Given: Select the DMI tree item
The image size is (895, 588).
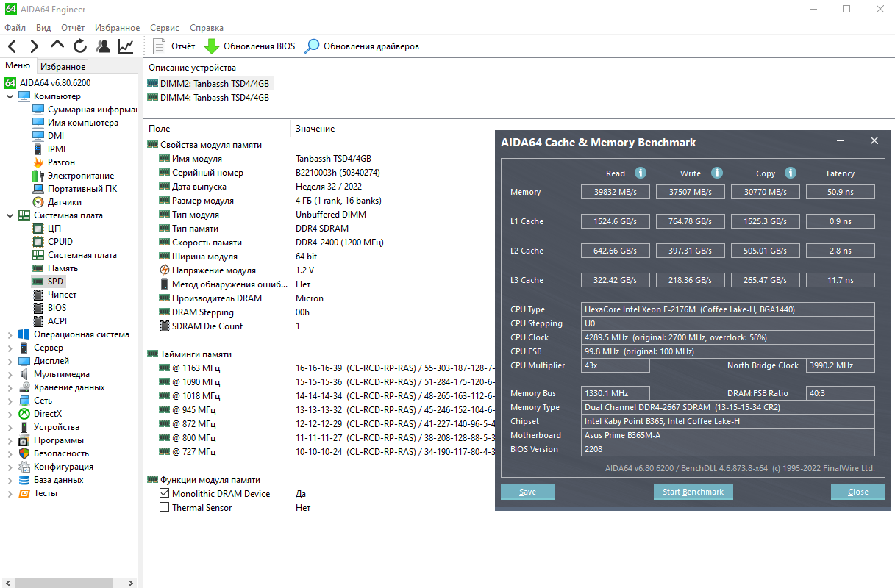Looking at the screenshot, I should pos(49,136).
